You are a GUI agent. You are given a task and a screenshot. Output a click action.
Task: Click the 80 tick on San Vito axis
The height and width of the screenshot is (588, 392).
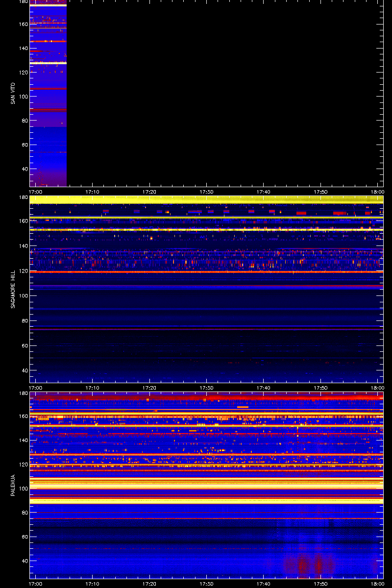pyautogui.click(x=24, y=121)
